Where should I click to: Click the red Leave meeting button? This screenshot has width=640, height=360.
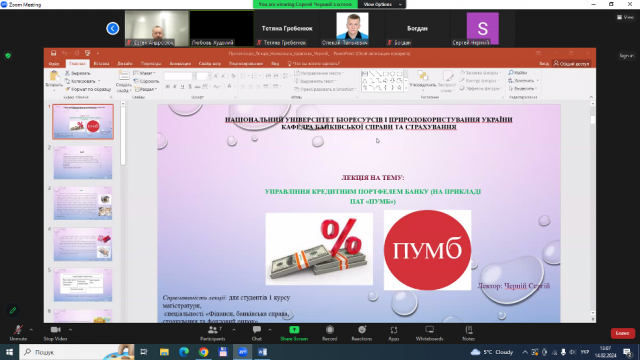point(622,333)
